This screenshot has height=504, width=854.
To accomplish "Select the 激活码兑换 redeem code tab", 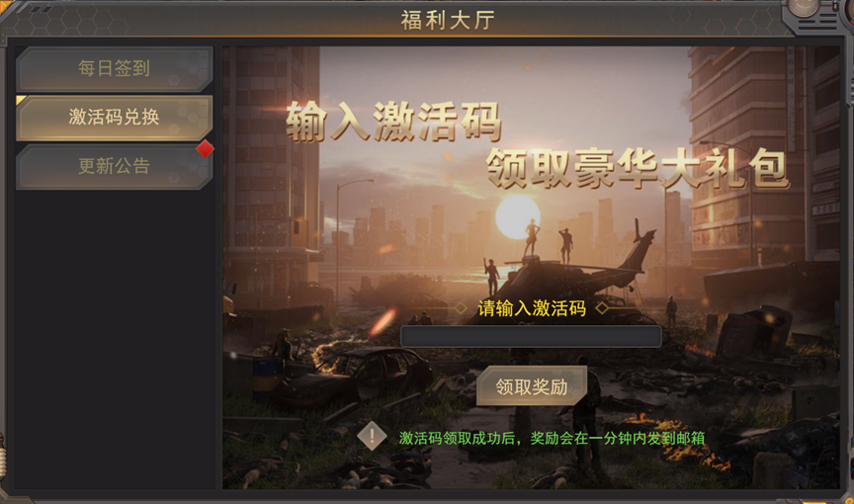I will click(114, 118).
